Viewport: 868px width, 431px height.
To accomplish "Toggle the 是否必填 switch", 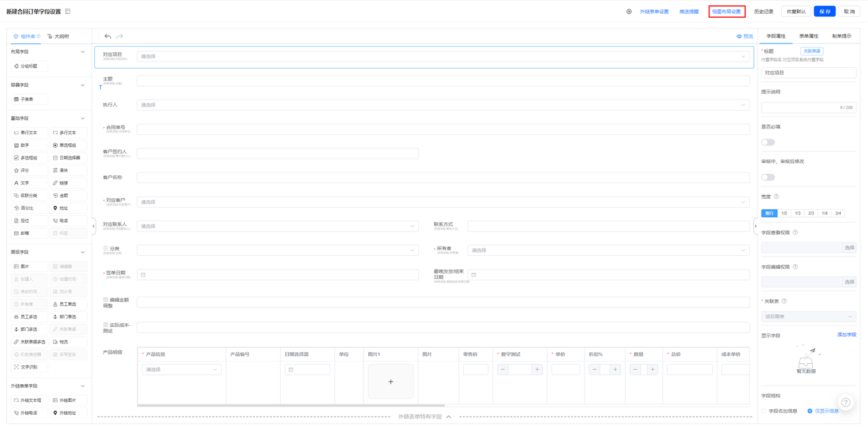I will (x=768, y=143).
